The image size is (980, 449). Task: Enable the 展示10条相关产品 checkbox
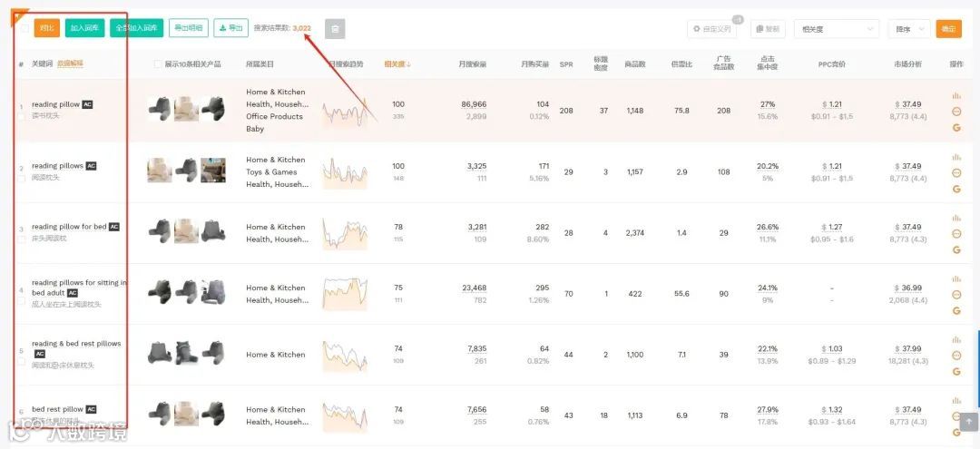coord(158,64)
